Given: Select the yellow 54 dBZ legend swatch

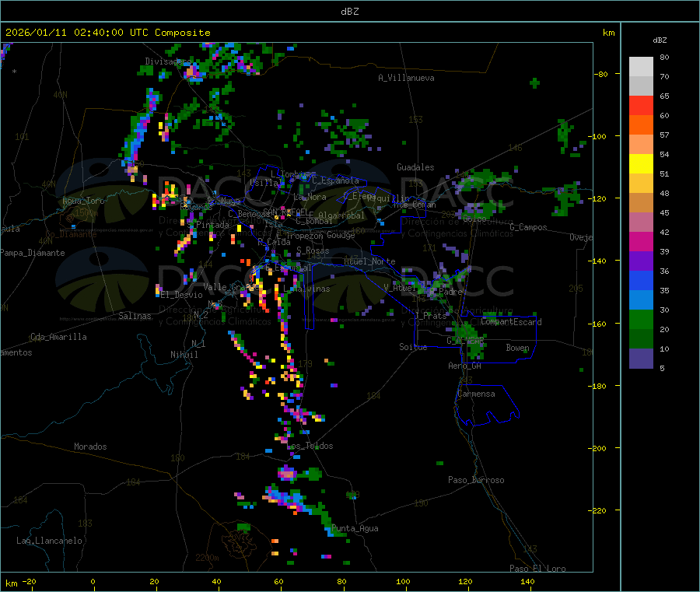Looking at the screenshot, I should pos(641,164).
